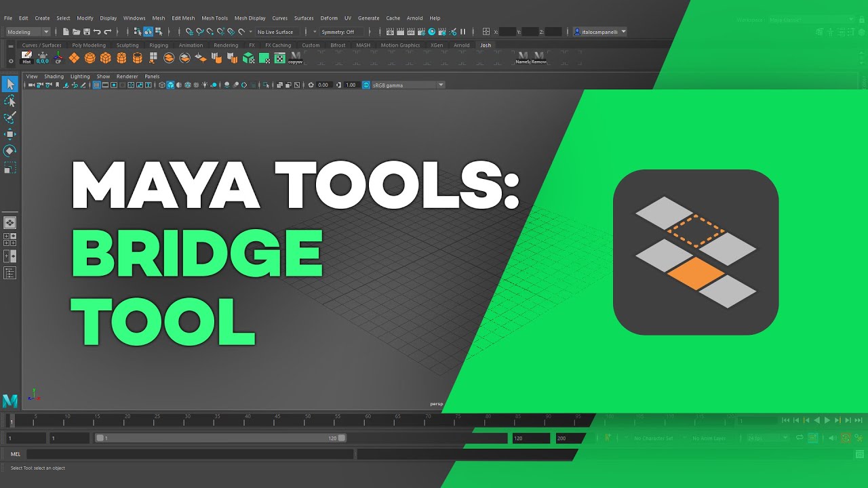Click the green checkered cube shelf icon
868x488 pixels.
pos(248,58)
